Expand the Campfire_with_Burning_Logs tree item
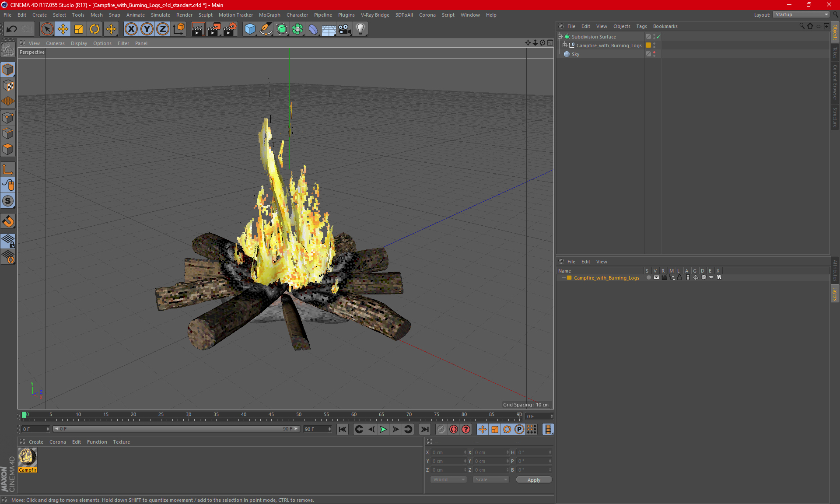This screenshot has height=504, width=840. (x=565, y=45)
